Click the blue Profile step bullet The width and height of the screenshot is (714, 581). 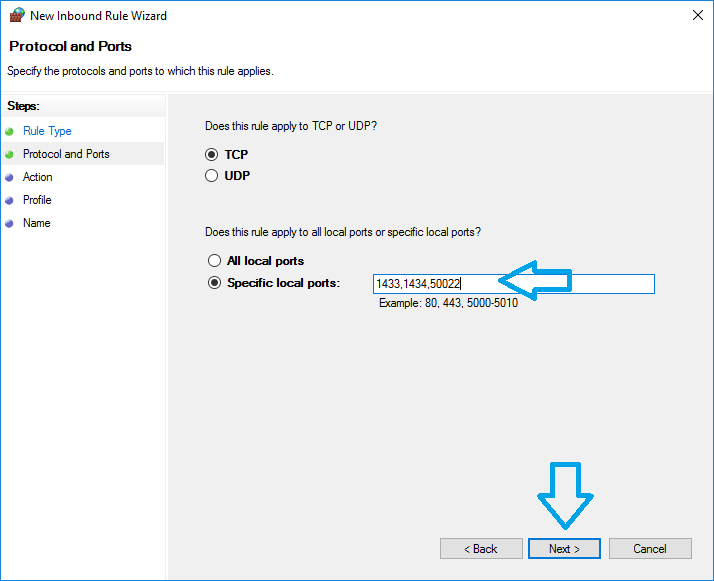coord(9,200)
